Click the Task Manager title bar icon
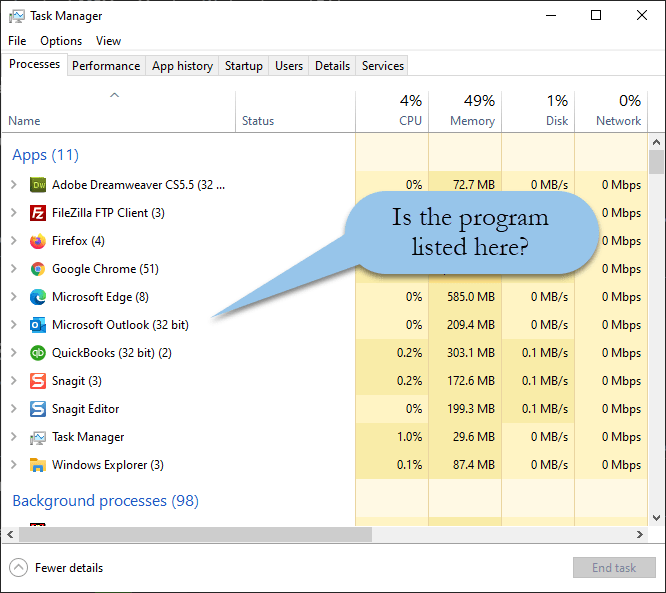 point(17,16)
